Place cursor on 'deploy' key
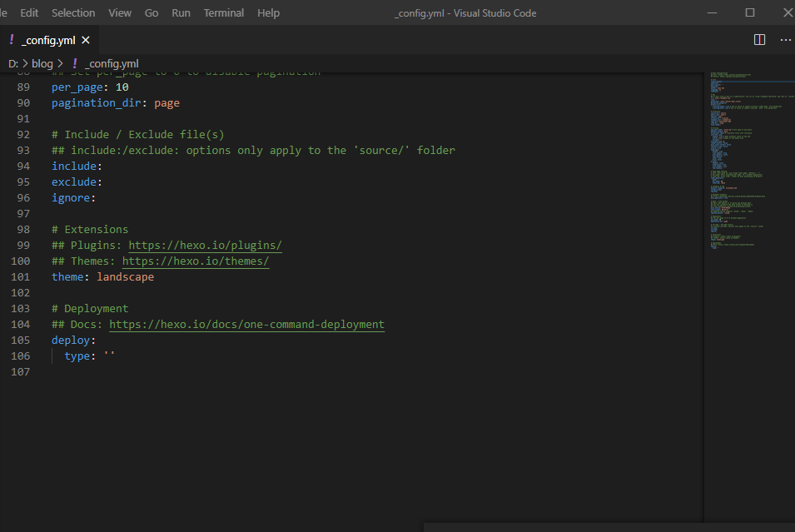795x532 pixels. pyautogui.click(x=71, y=341)
